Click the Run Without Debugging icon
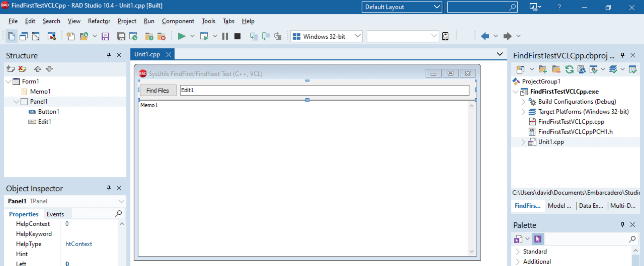 coord(204,36)
